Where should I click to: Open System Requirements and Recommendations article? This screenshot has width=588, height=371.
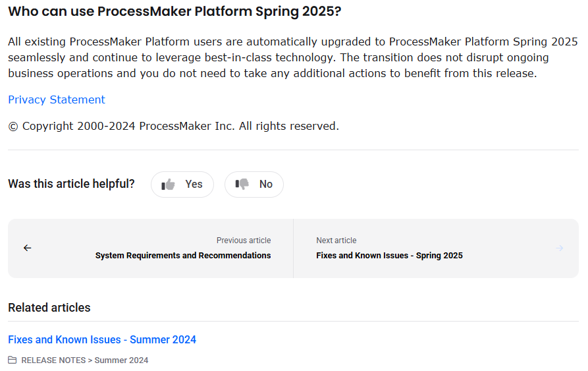click(x=183, y=256)
